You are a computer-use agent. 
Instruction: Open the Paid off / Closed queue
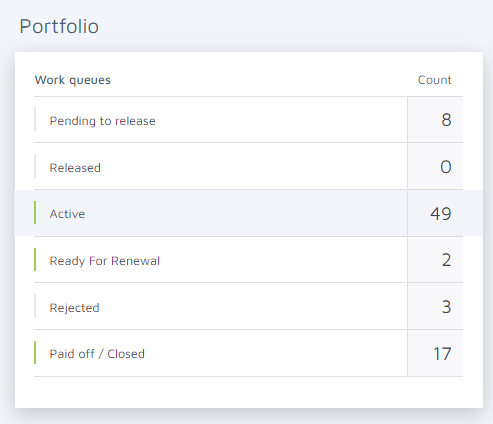point(248,353)
